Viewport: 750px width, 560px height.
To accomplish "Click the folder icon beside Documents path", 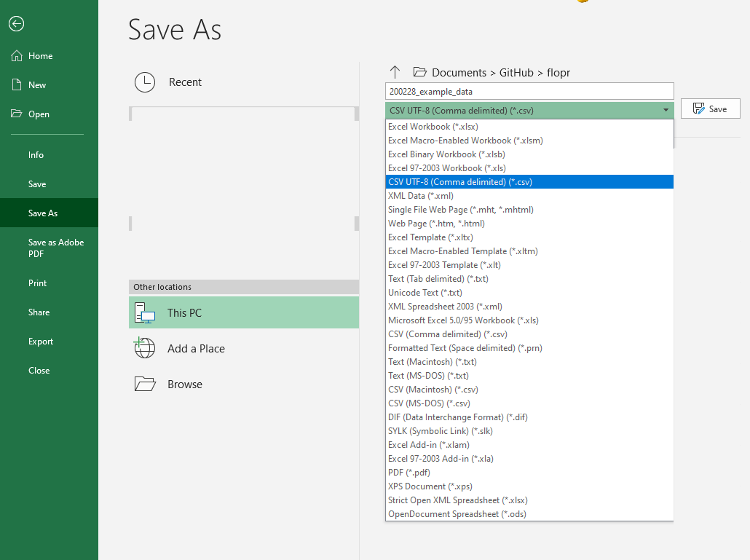I will (x=420, y=72).
